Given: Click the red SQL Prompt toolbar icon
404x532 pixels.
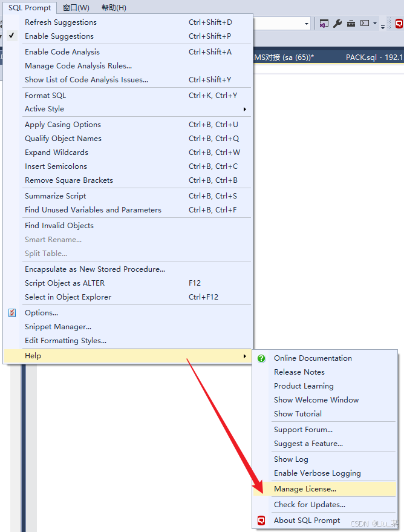Looking at the screenshot, I should point(399,24).
